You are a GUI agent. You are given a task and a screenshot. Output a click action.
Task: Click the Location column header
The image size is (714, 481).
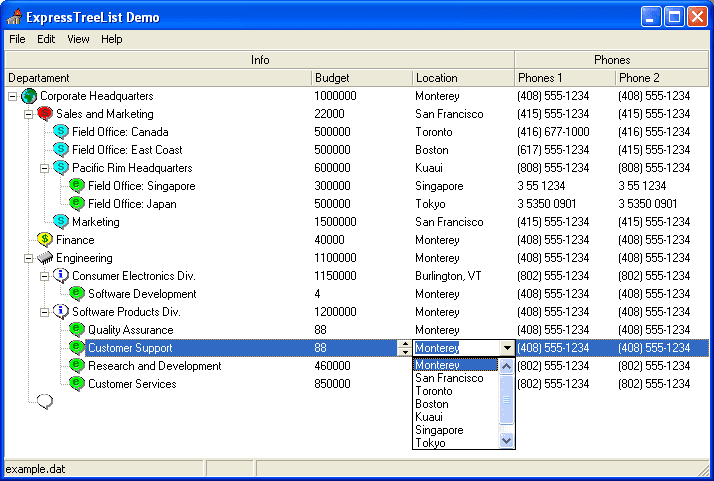[463, 78]
